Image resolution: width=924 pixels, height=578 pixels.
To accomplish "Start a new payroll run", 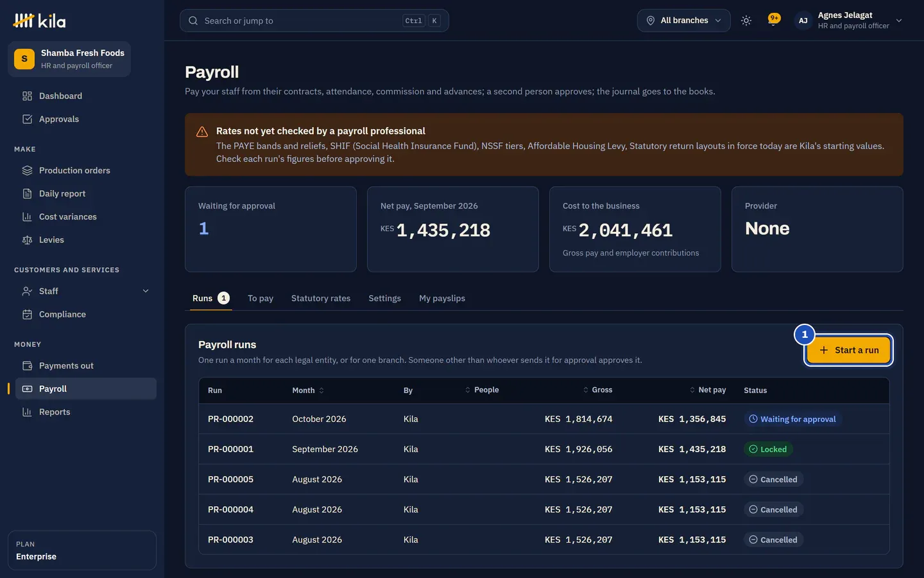I will [848, 350].
